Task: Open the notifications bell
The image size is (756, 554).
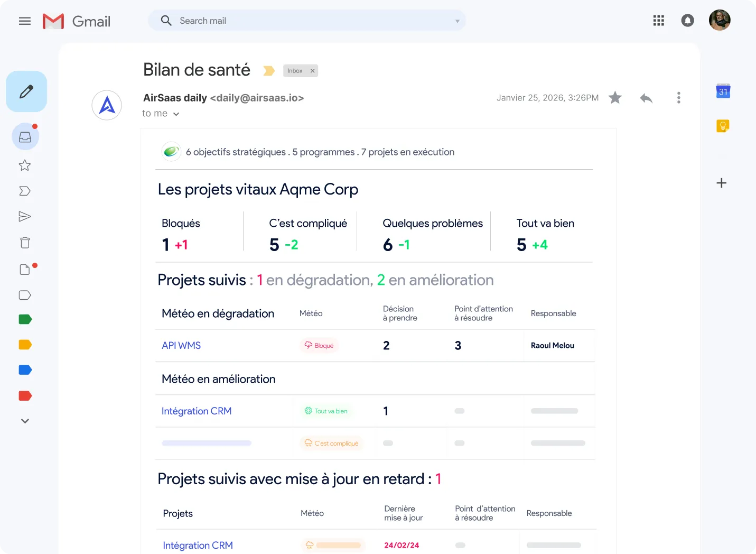Action: pos(687,20)
